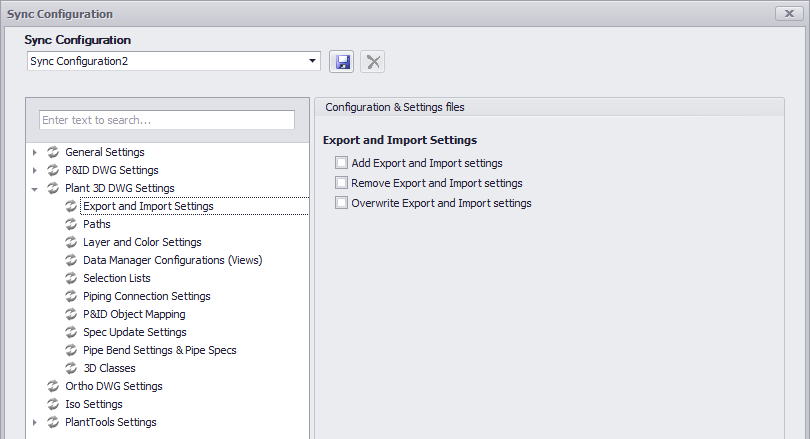Open Data Manager Configurations (Views)

pyautogui.click(x=173, y=260)
